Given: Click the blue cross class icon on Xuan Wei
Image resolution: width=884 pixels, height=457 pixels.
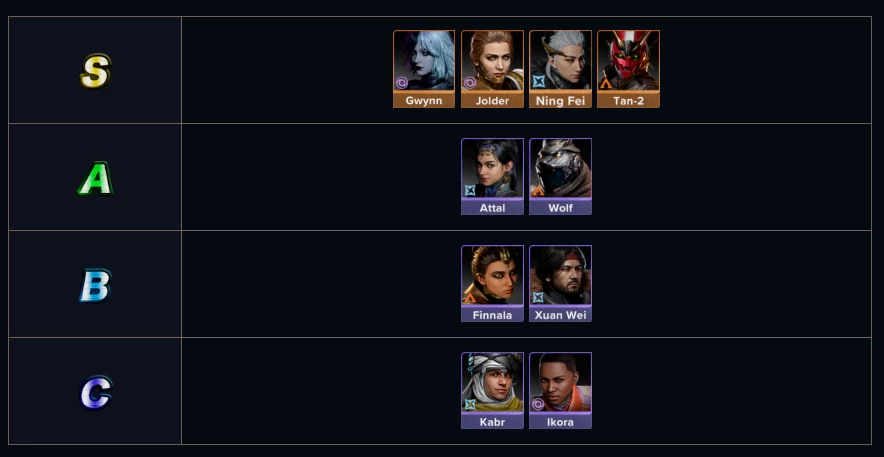Looking at the screenshot, I should (538, 297).
